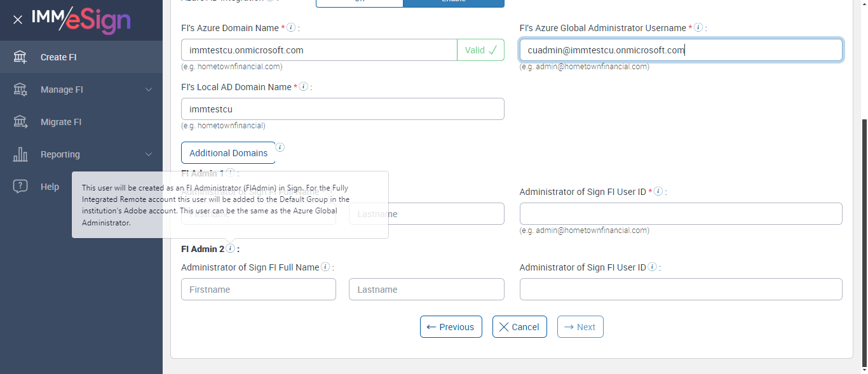868x374 pixels.
Task: Click info icon beside Azure Global Administrator Username
Action: [x=698, y=27]
